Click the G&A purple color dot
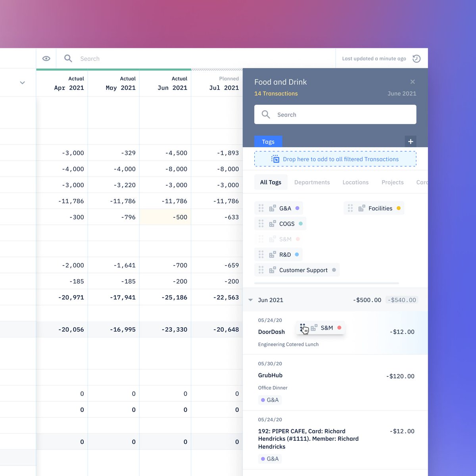476x476 pixels. (297, 208)
